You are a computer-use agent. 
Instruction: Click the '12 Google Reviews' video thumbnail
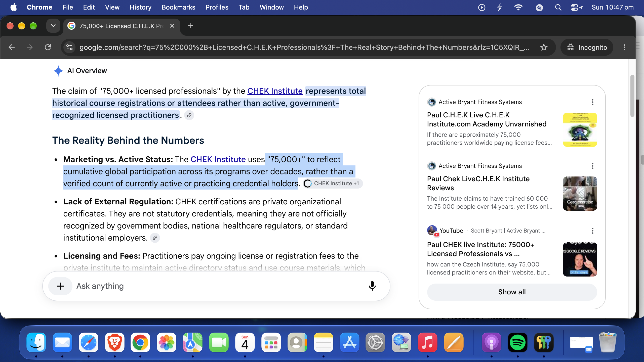click(x=580, y=259)
